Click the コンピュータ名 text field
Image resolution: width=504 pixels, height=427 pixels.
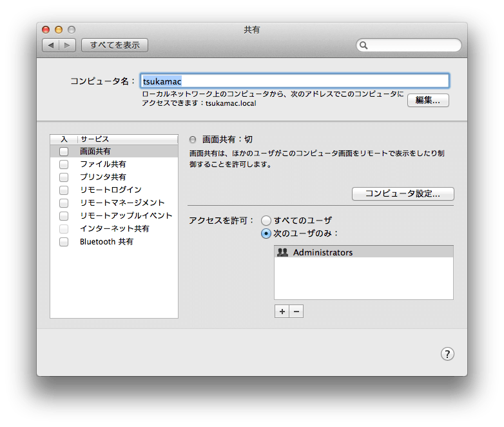click(x=295, y=81)
